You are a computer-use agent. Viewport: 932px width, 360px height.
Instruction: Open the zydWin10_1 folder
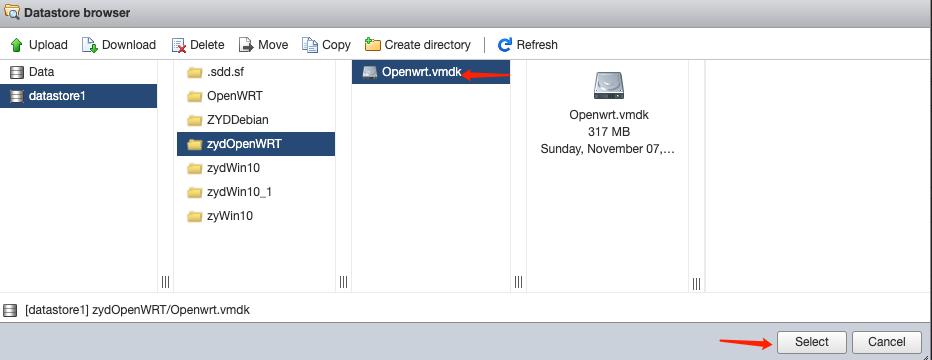[256, 192]
